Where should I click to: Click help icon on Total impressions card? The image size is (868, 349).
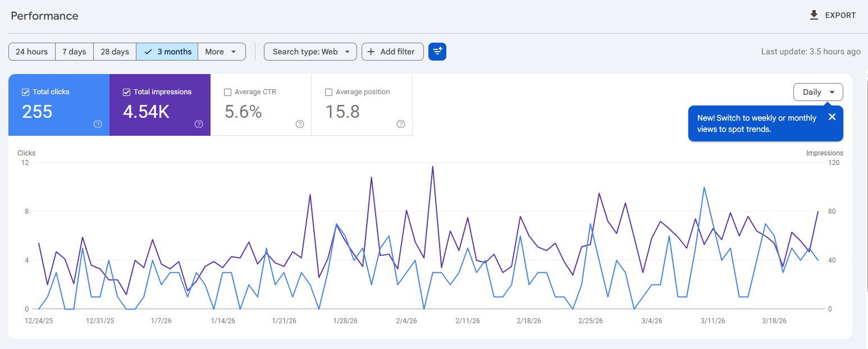pos(199,124)
